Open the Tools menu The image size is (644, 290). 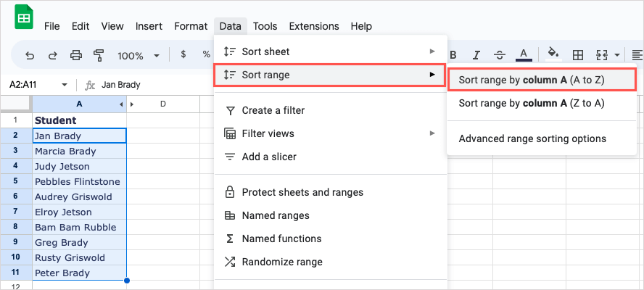[x=265, y=26]
